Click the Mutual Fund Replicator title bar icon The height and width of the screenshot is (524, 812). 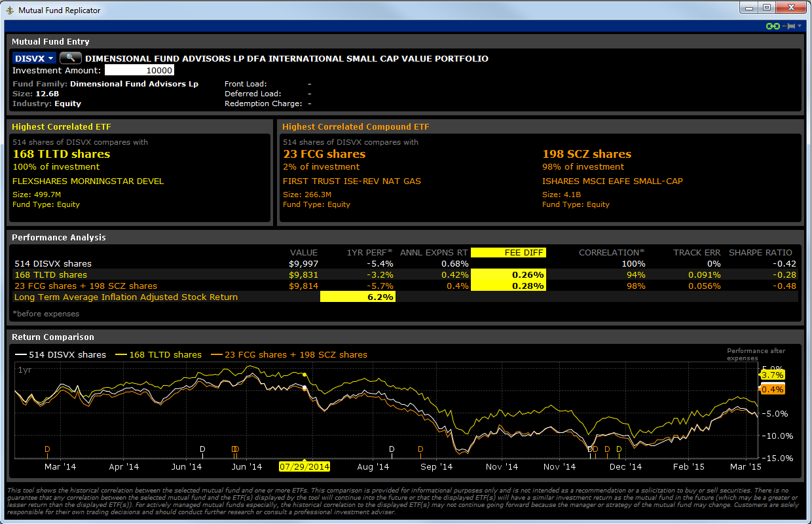tap(10, 10)
